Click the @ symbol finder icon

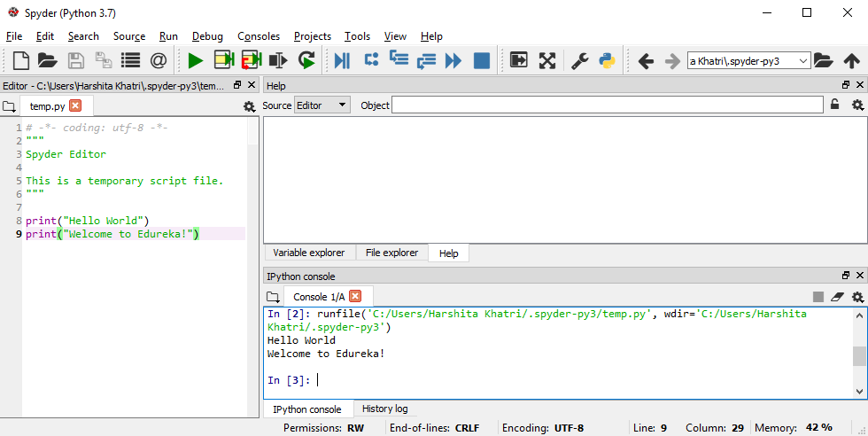[159, 60]
